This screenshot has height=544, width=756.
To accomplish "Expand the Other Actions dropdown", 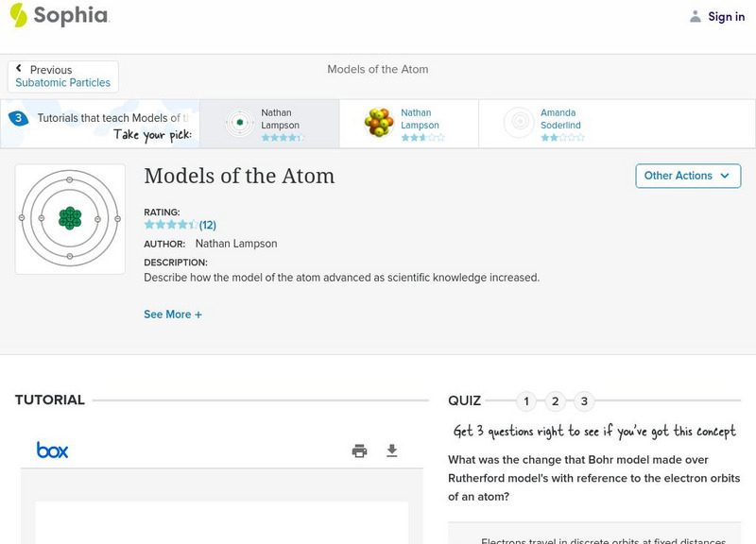I will 687,176.
